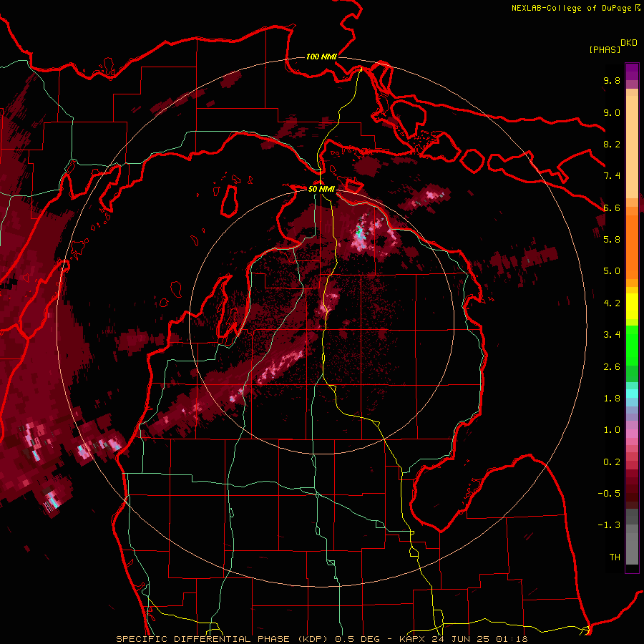The image size is (644, 644).
Task: Click the NEXLAB-College of DuPage watermark text
Action: tap(575, 8)
